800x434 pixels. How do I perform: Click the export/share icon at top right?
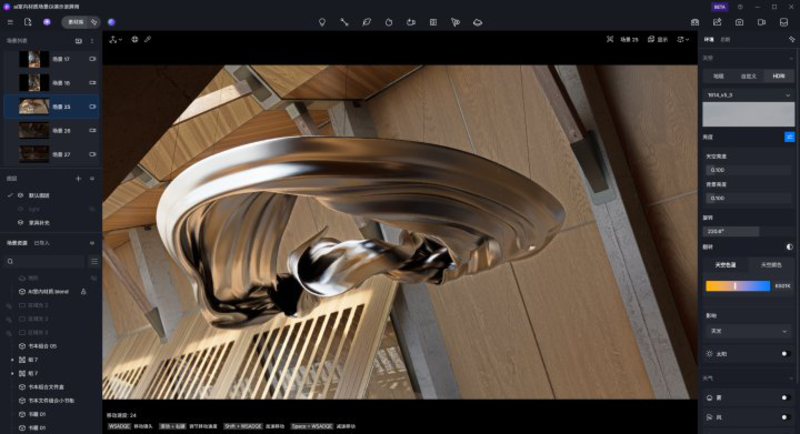pyautogui.click(x=717, y=22)
